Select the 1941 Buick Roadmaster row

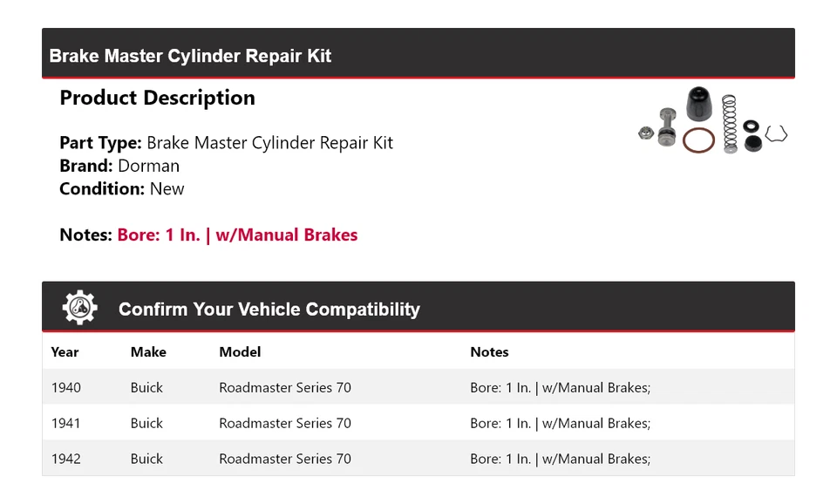coord(418,423)
